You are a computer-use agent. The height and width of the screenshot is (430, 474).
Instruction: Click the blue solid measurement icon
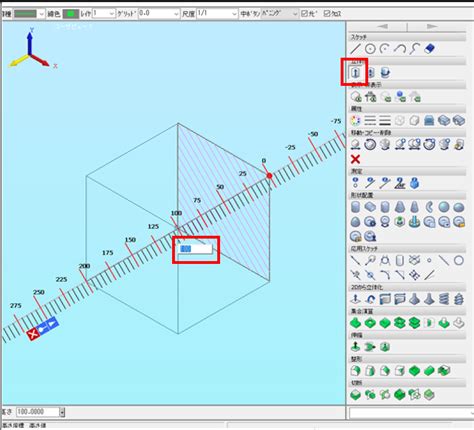click(414, 183)
